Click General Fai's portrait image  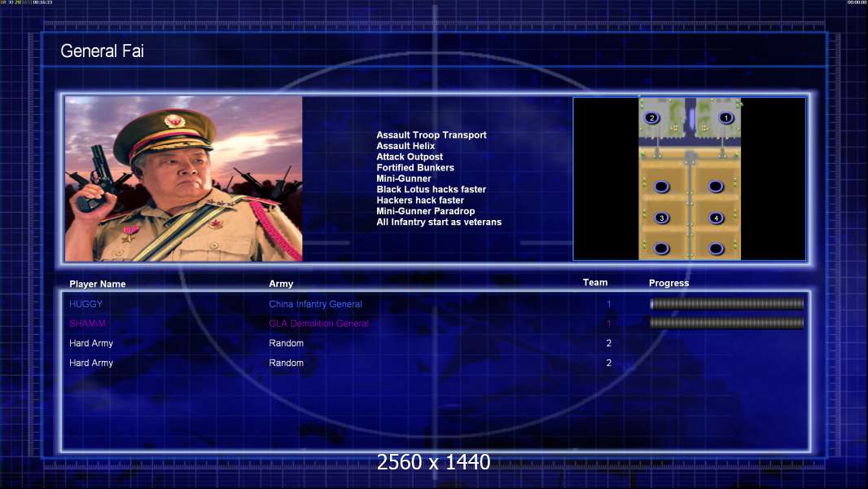184,178
